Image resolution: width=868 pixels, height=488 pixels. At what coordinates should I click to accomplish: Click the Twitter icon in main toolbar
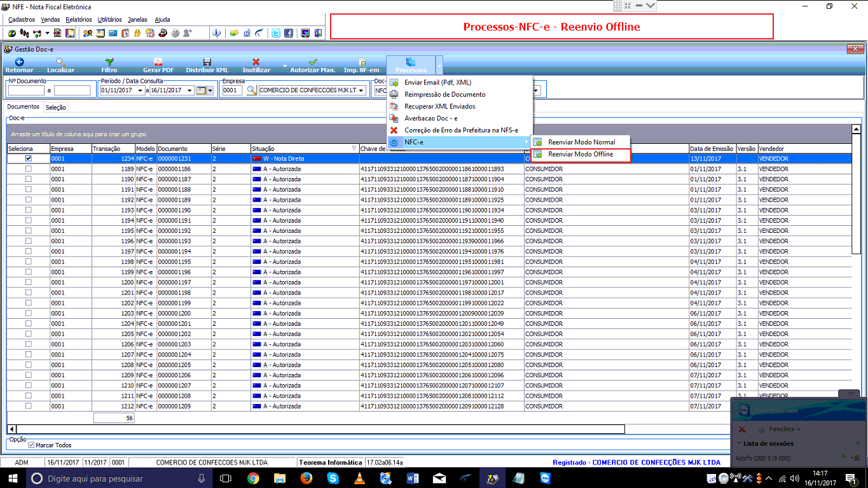click(x=276, y=33)
